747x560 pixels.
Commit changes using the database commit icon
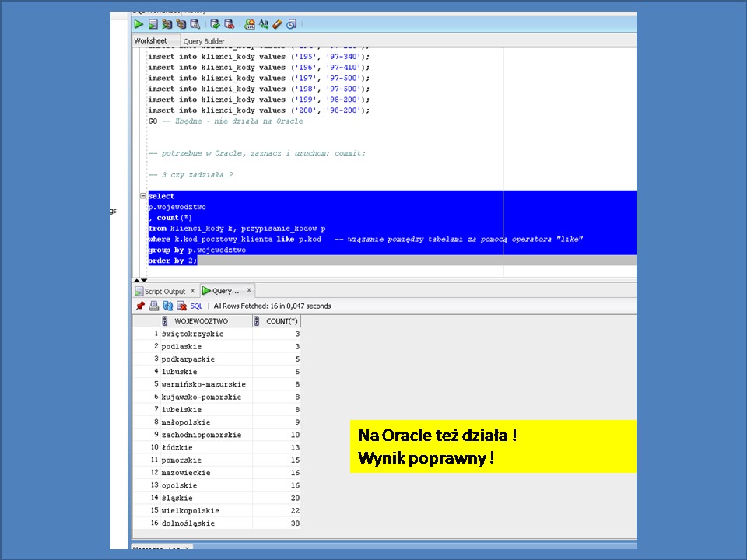coord(216,24)
